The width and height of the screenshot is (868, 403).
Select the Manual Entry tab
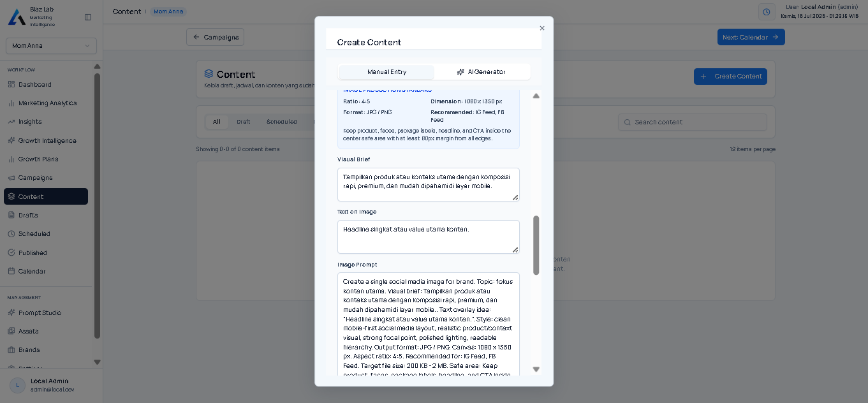(386, 72)
